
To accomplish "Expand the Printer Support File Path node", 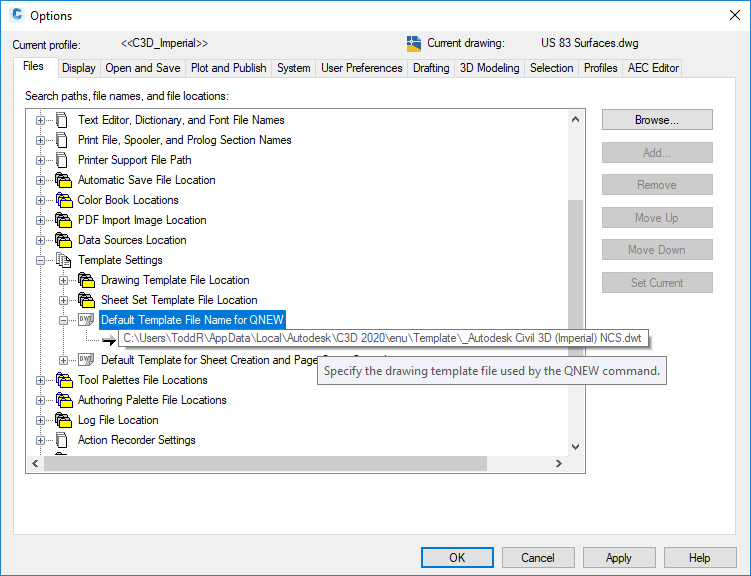I will click(x=40, y=160).
